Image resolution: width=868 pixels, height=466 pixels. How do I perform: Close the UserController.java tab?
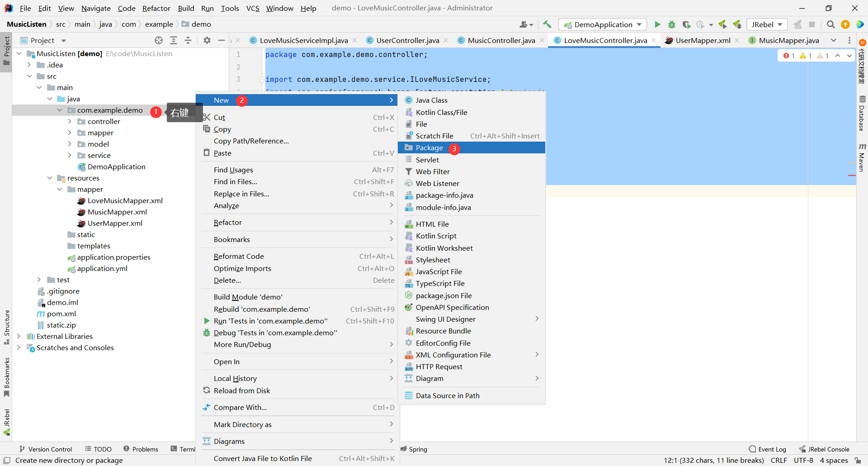pyautogui.click(x=446, y=40)
